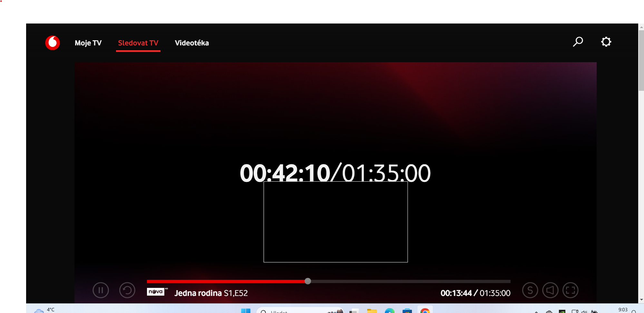Click the Nova HD channel logo

tap(156, 292)
